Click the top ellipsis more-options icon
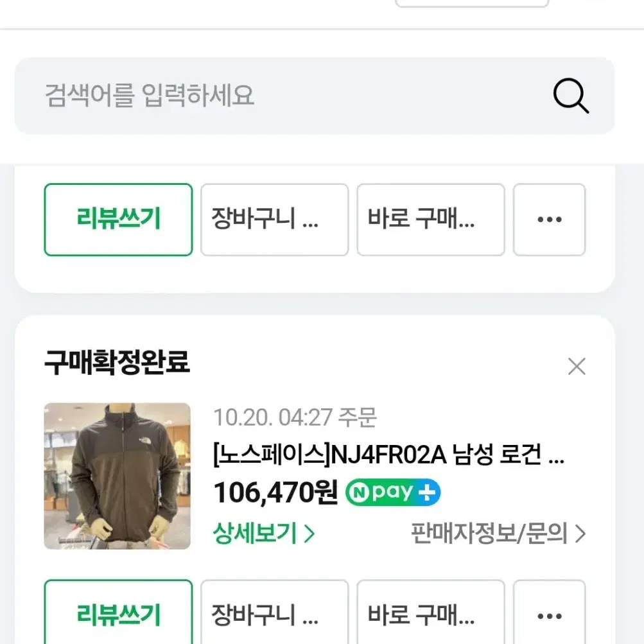 click(x=549, y=220)
